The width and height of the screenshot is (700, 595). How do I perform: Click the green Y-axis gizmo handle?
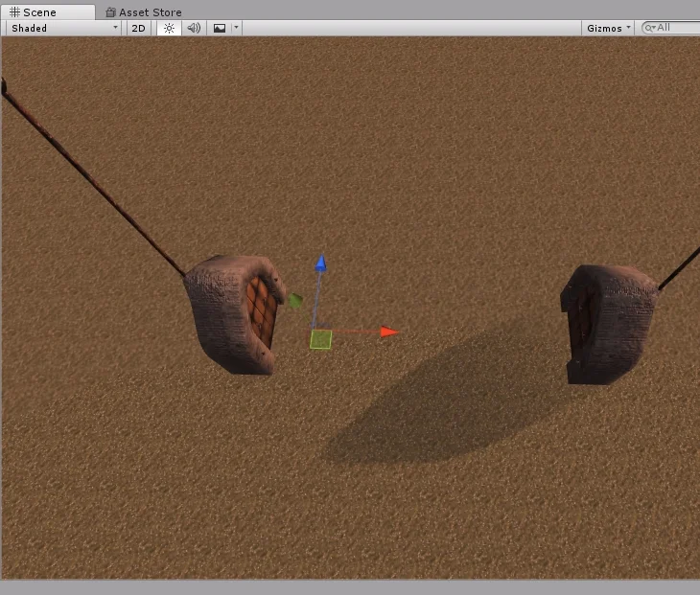click(x=295, y=301)
